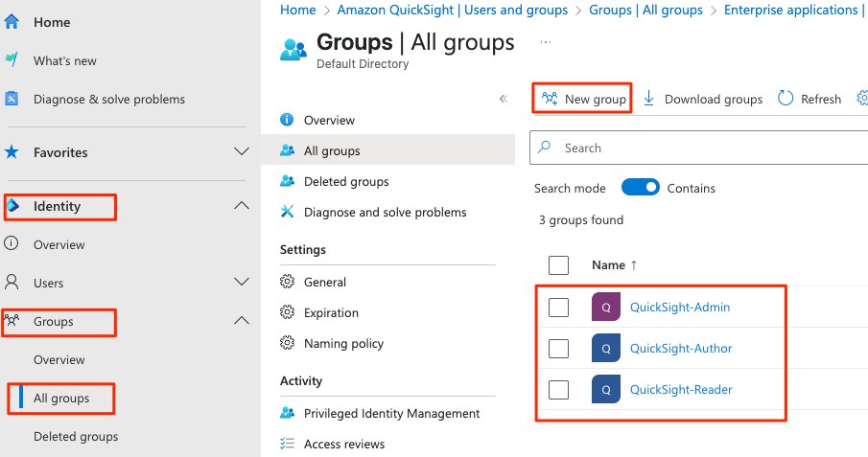Open Access reviews menu item
868x457 pixels.
point(344,444)
